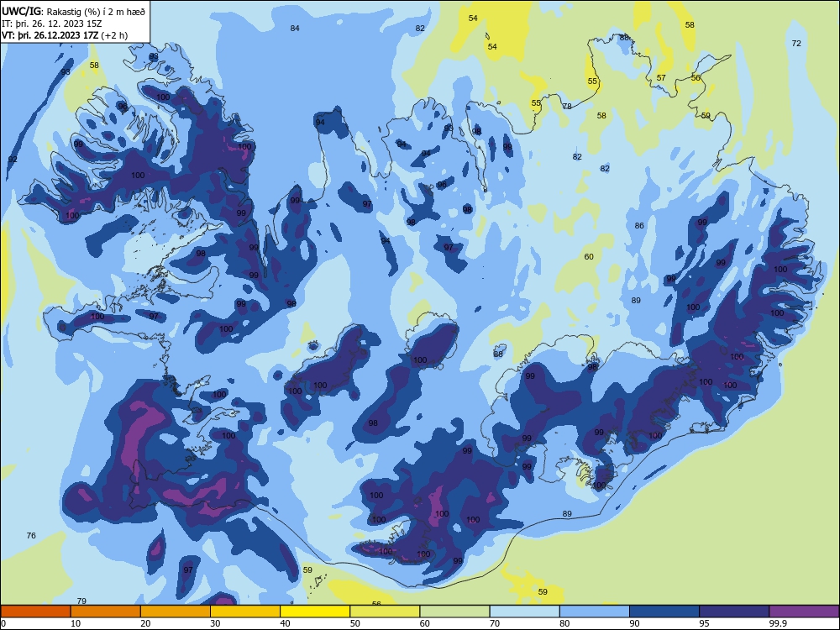The height and width of the screenshot is (630, 840).
Task: Click legend tick label '30'
Action: [215, 623]
